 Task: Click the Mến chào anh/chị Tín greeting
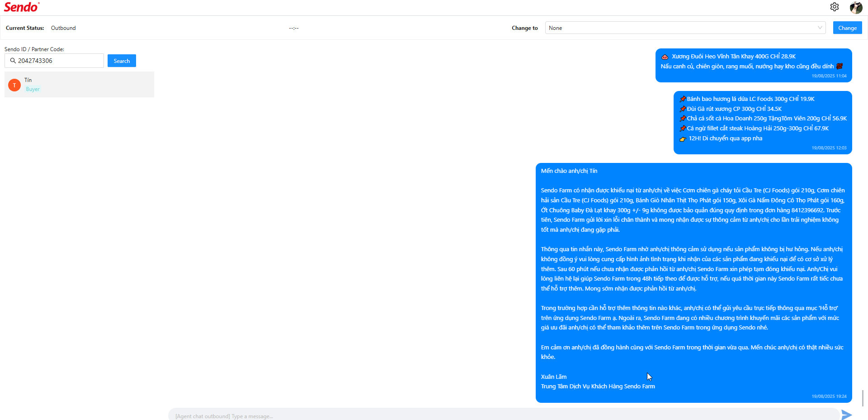pos(569,171)
